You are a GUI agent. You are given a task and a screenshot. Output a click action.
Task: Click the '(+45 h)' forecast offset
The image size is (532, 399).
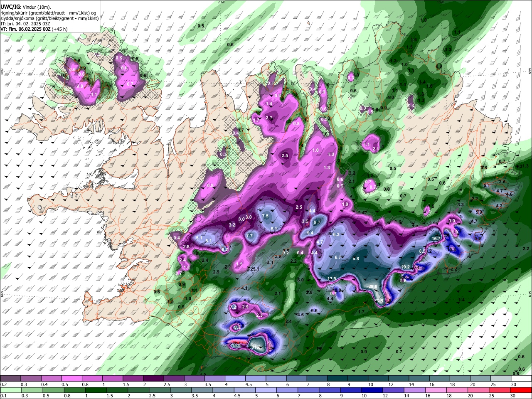[x=60, y=29]
